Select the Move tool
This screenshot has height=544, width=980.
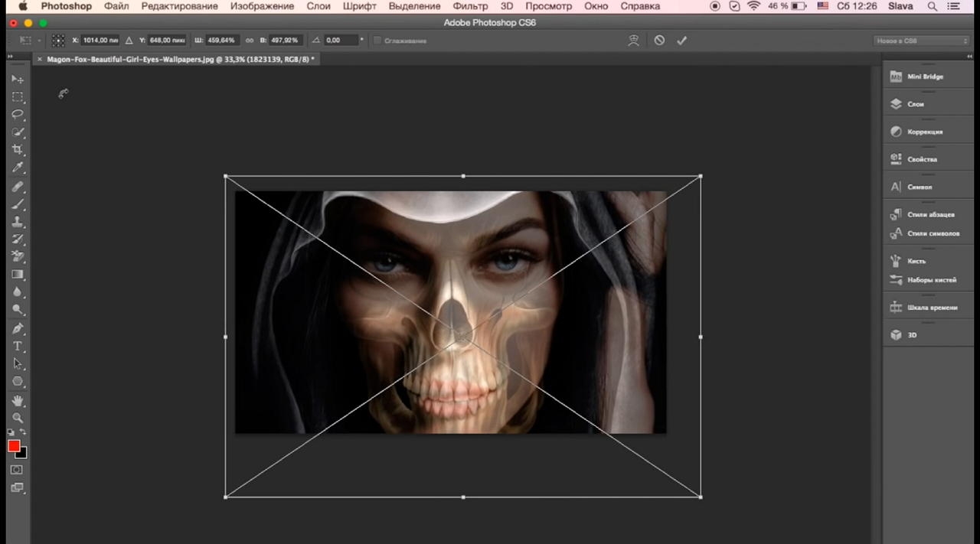coord(18,79)
